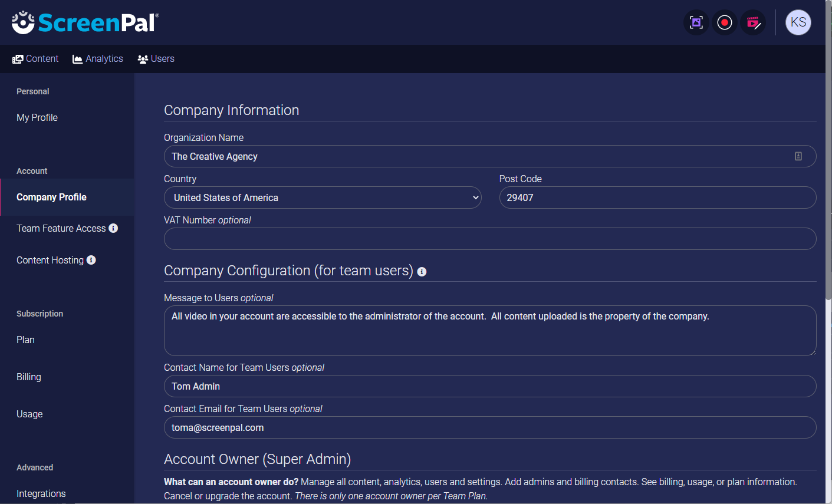Start the screen recorder icon
This screenshot has width=832, height=504.
click(725, 22)
